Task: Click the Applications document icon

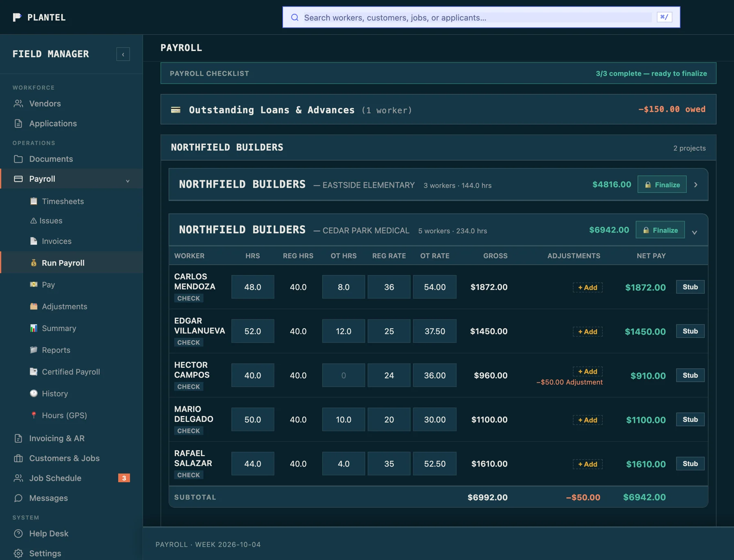Action: tap(18, 124)
